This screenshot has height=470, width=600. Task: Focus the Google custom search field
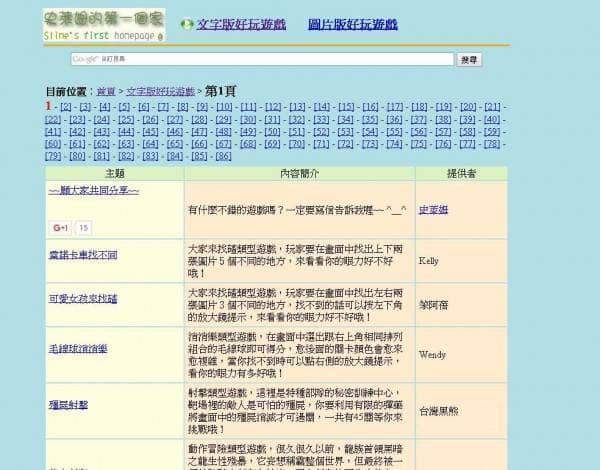(262, 59)
